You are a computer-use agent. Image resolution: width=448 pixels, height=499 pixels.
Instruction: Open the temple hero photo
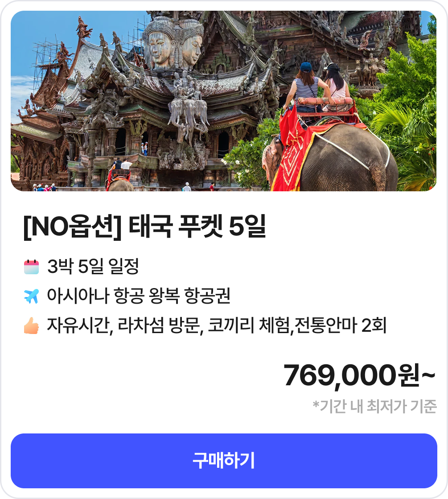(224, 101)
